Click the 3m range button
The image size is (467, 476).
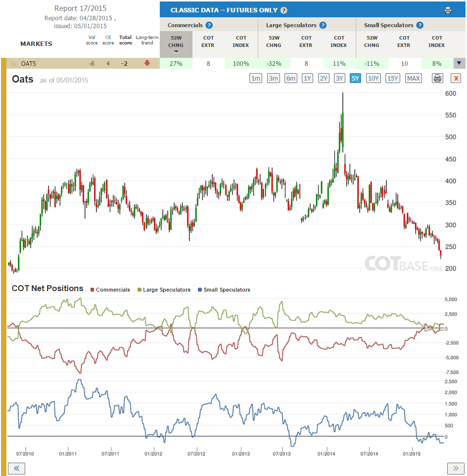point(274,78)
